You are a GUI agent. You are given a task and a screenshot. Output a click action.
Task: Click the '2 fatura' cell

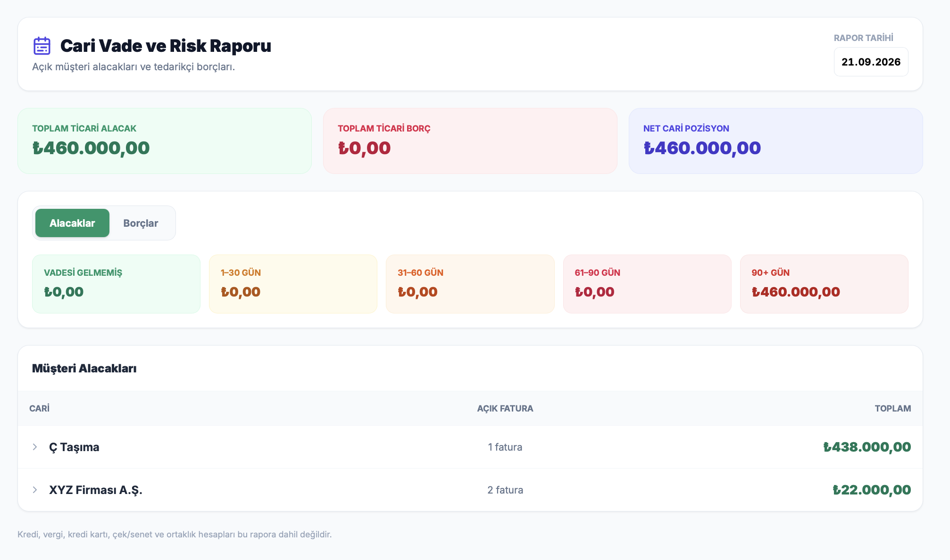[x=505, y=490]
